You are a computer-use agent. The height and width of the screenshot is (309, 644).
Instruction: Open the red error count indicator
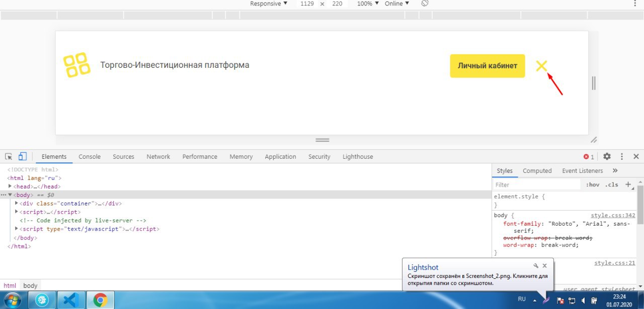click(x=589, y=157)
